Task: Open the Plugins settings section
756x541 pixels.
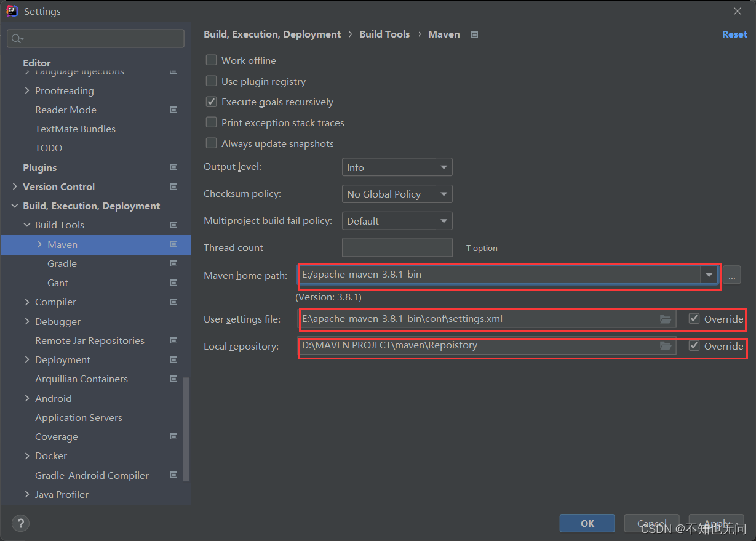Action: pyautogui.click(x=39, y=167)
